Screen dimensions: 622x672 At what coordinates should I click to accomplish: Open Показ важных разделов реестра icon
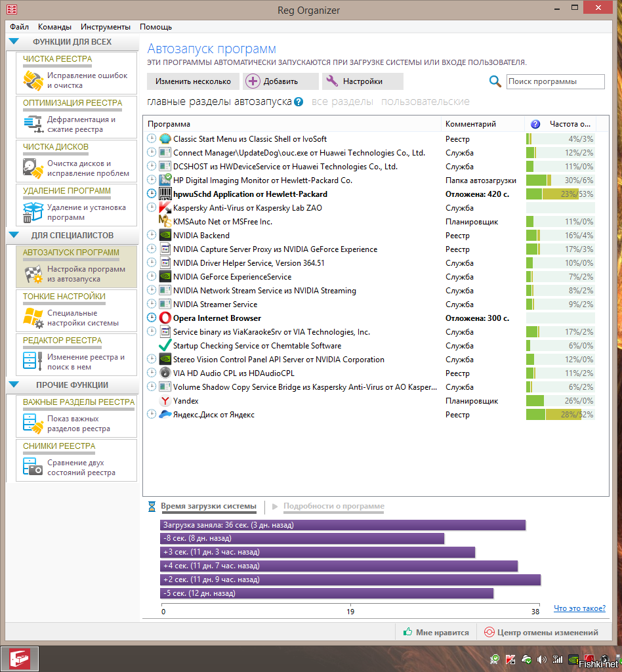(x=33, y=423)
